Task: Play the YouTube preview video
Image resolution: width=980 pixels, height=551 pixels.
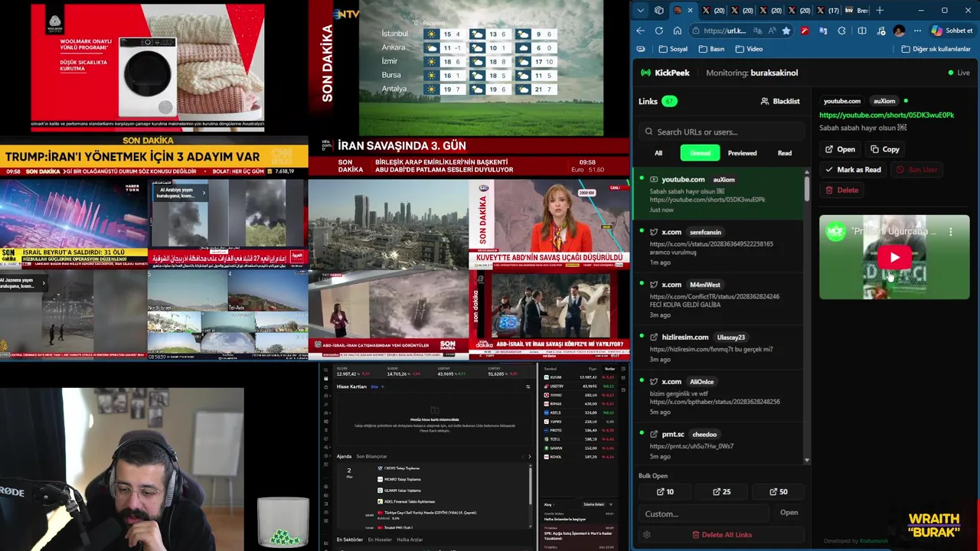Action: pyautogui.click(x=894, y=258)
